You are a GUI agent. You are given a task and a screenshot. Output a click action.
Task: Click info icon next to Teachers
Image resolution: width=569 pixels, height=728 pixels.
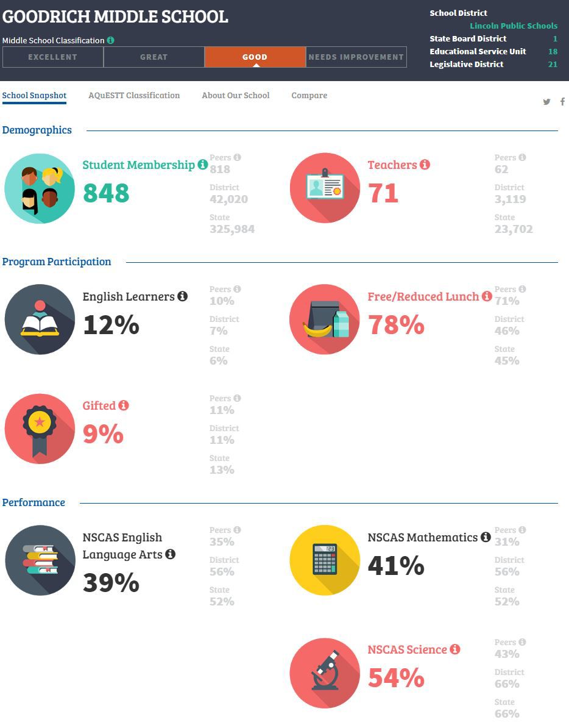tap(425, 165)
